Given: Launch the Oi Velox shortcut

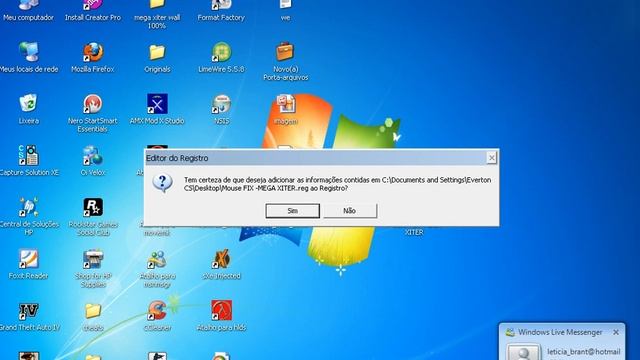Looking at the screenshot, I should [93, 160].
